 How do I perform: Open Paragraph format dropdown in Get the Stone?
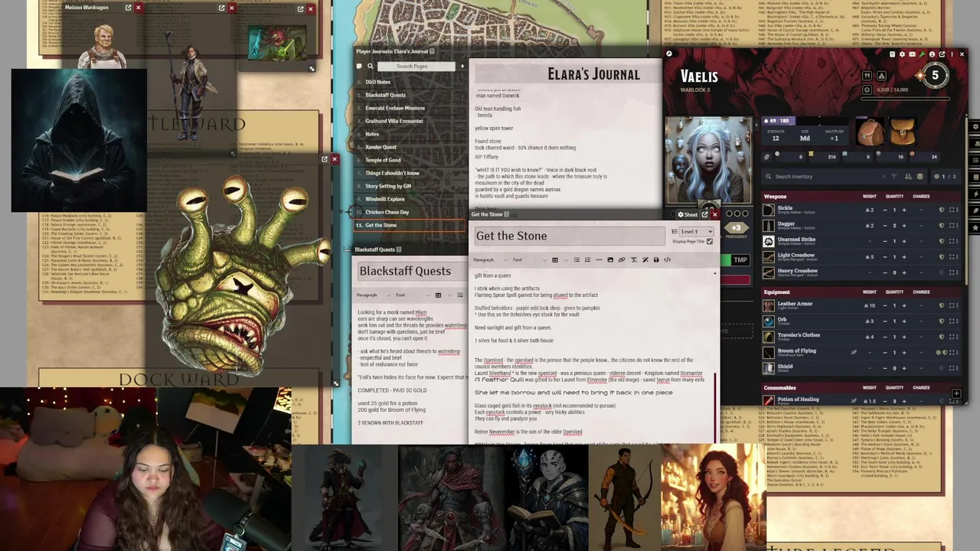point(492,259)
